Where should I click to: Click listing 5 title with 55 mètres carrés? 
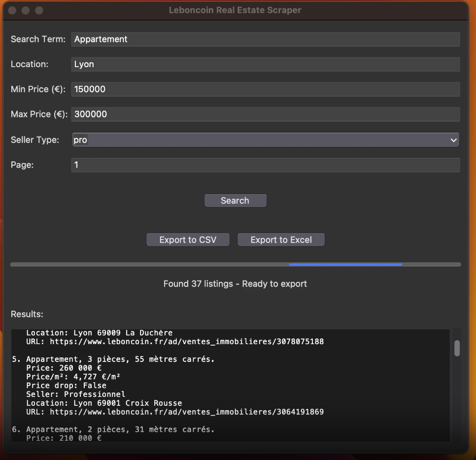(x=120, y=359)
